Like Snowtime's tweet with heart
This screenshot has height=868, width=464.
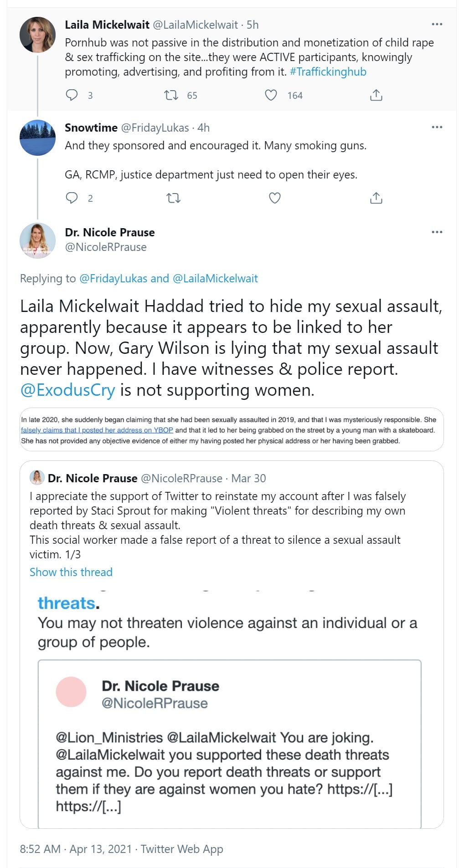[x=274, y=198]
